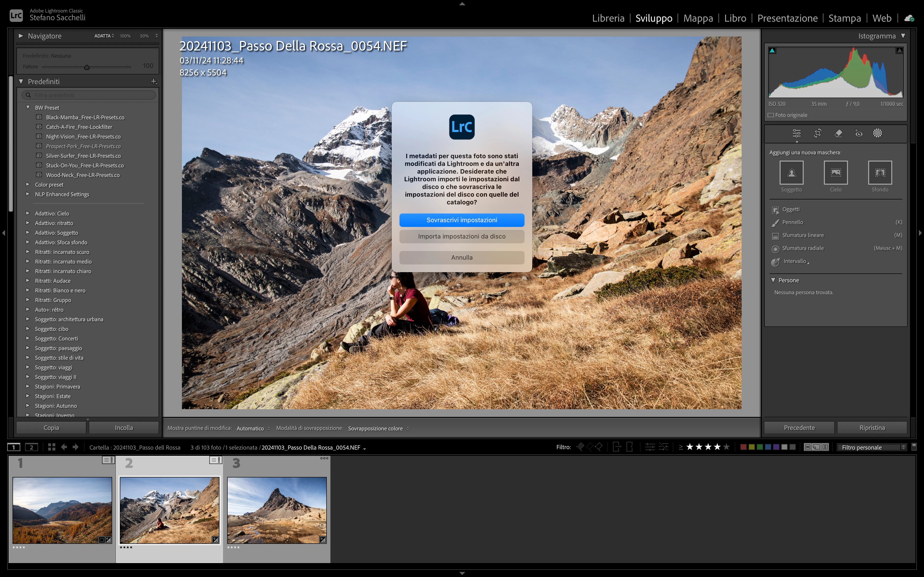Viewport: 924px width, 577px height.
Task: Toggle the red color label filter
Action: (743, 447)
